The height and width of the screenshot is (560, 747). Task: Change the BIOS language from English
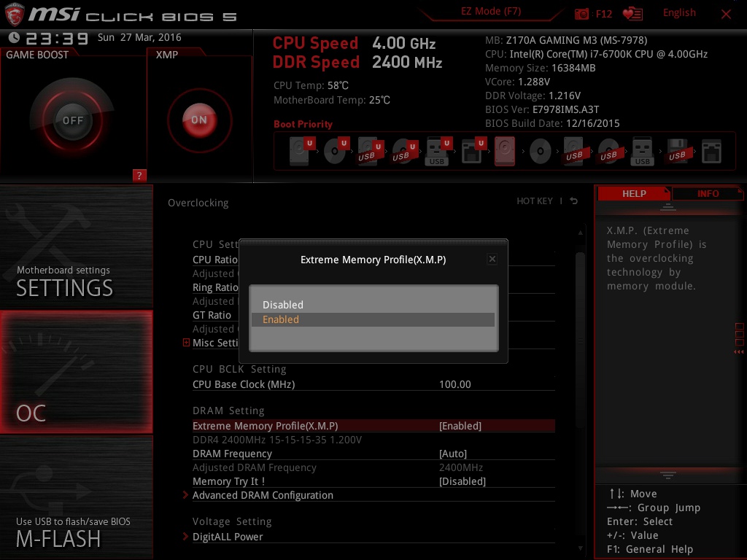(x=679, y=13)
